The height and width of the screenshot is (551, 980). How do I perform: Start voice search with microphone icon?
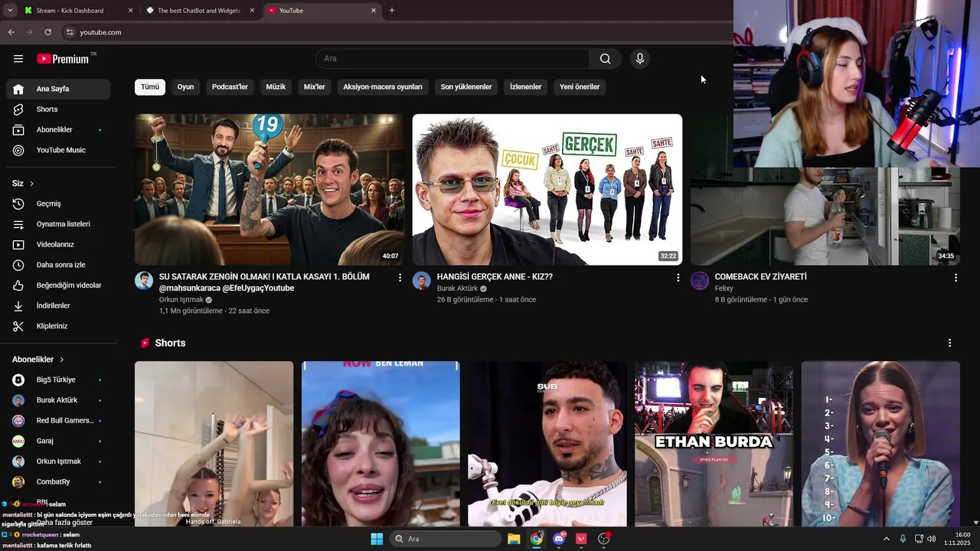[640, 58]
